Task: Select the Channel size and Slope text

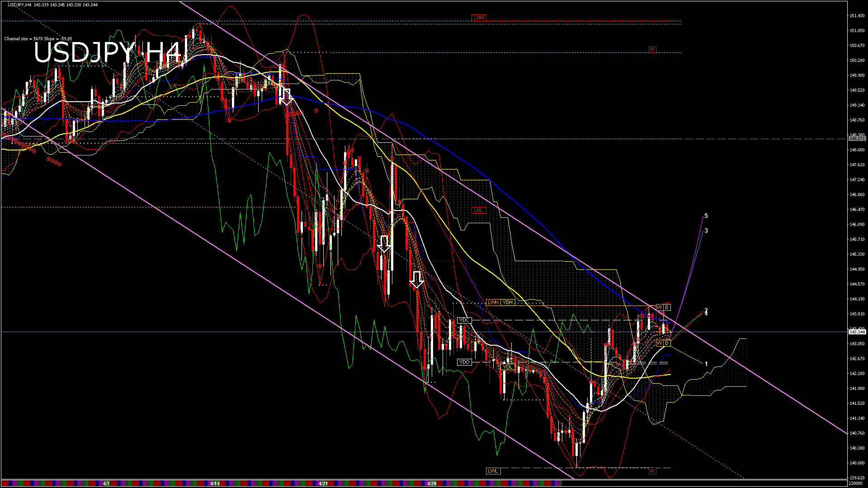Action: click(x=38, y=39)
